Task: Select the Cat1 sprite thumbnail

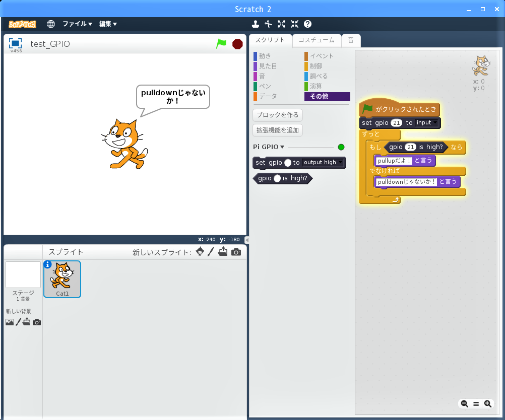Action: pyautogui.click(x=62, y=279)
